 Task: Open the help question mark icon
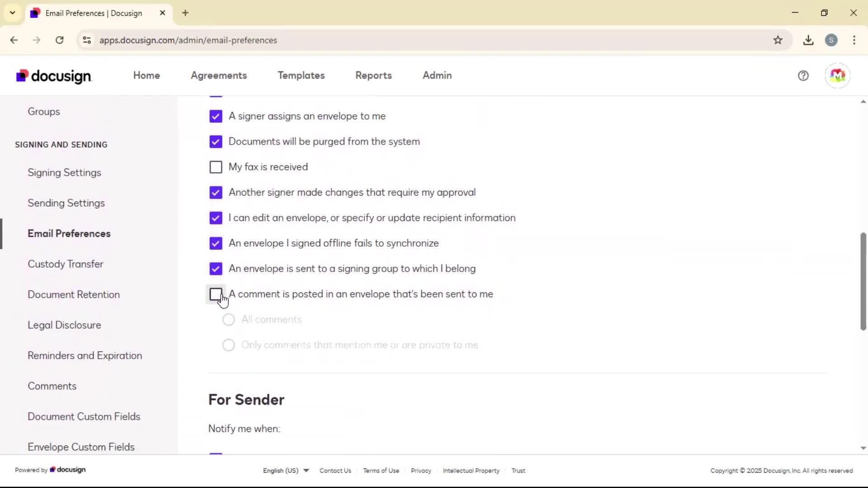click(803, 76)
